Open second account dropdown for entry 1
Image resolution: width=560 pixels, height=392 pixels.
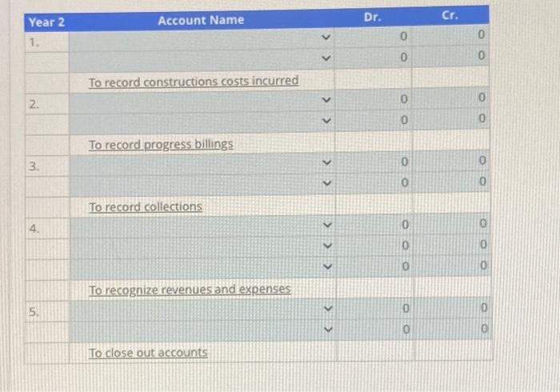pos(202,60)
